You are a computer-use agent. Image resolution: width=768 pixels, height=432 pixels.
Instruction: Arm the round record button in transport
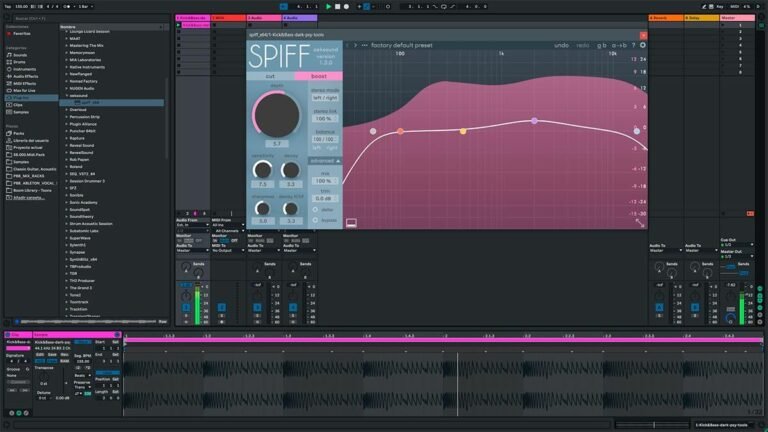pos(346,6)
